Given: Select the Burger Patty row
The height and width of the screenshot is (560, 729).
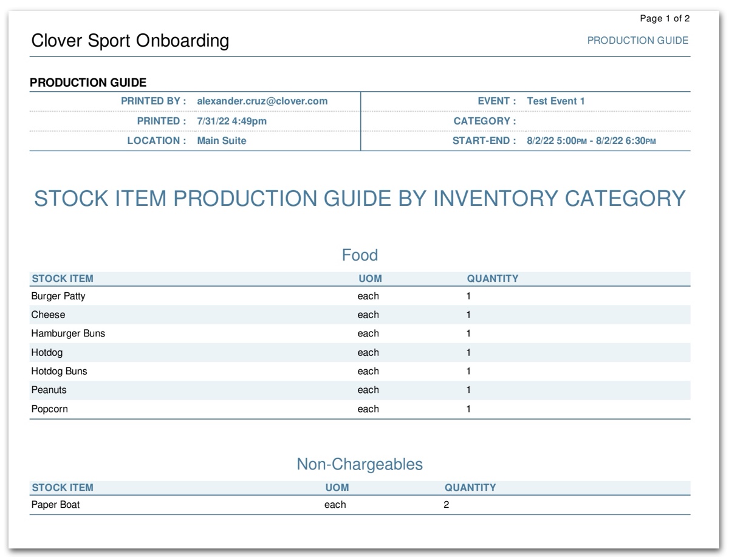Looking at the screenshot, I should [360, 296].
